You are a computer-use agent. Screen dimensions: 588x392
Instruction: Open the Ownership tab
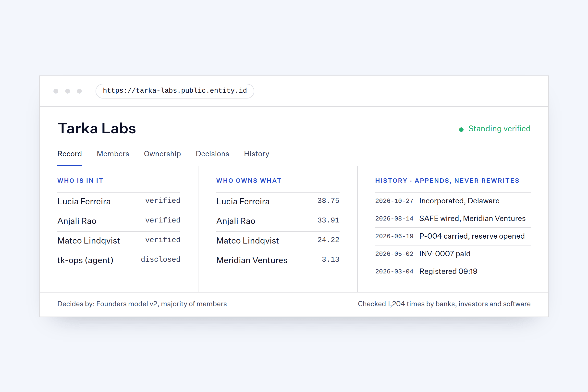pos(162,154)
